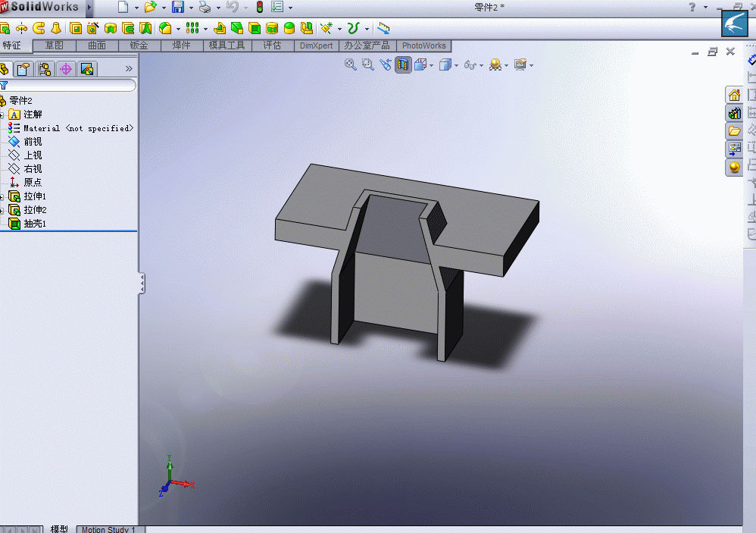
Task: Select the Revolved Boss tool icon
Action: click(x=22, y=29)
